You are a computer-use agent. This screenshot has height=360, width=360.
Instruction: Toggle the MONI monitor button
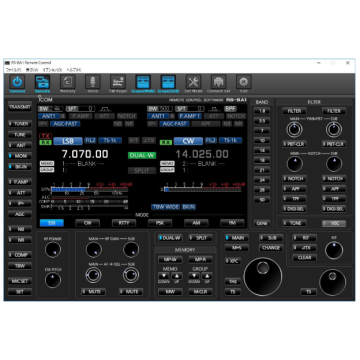tap(20, 156)
